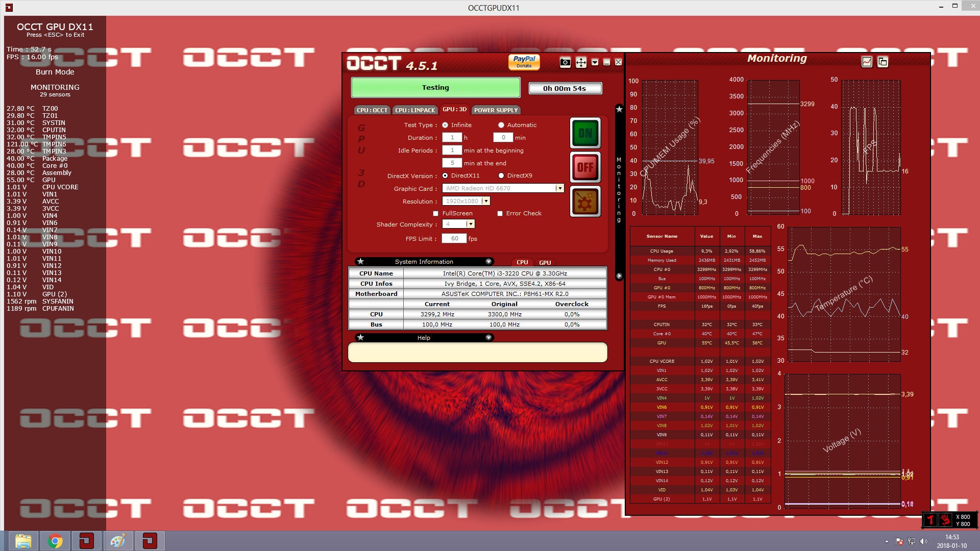
Task: Open the Shader Complexity dropdown
Action: (x=458, y=224)
